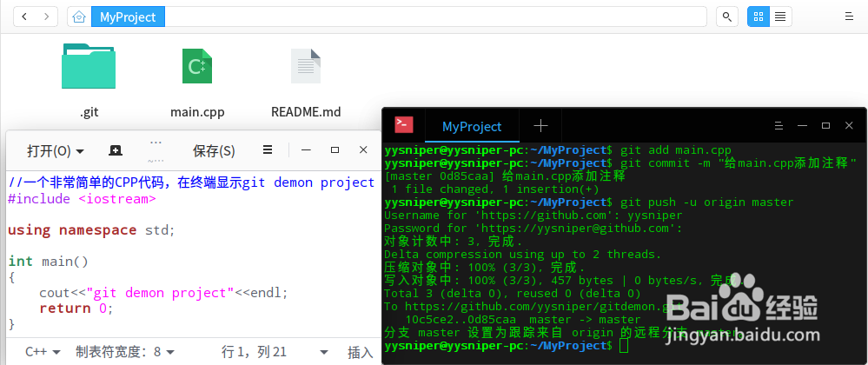
Task: Click the .git folder name label
Action: [89, 112]
